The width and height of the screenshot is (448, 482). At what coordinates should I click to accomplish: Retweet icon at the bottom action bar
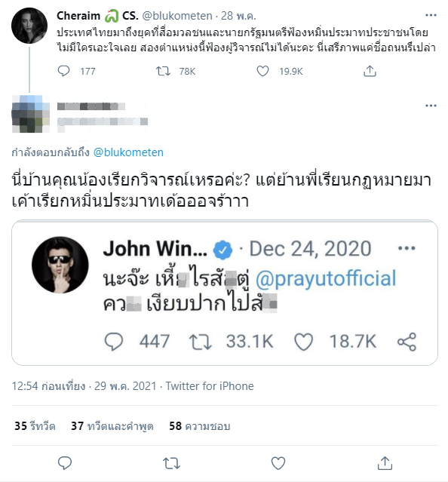click(x=171, y=463)
